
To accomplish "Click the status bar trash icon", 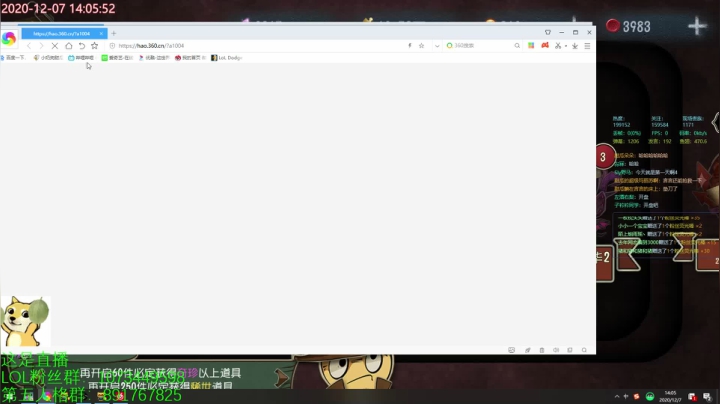I will (x=542, y=350).
